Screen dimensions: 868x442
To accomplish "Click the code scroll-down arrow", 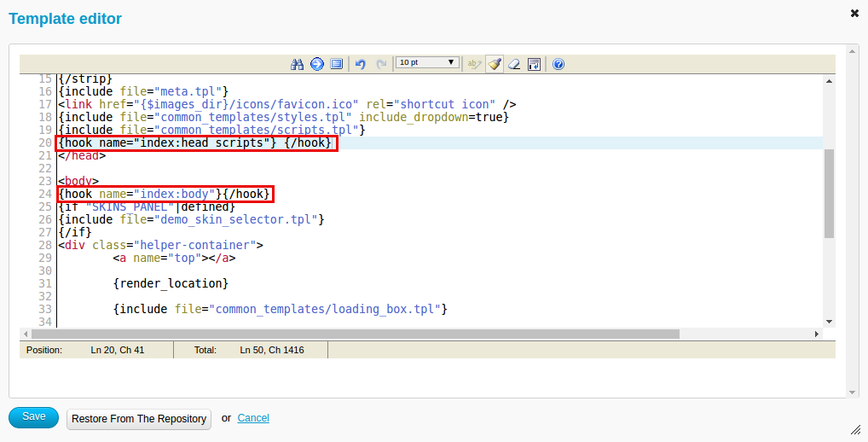I will [829, 321].
